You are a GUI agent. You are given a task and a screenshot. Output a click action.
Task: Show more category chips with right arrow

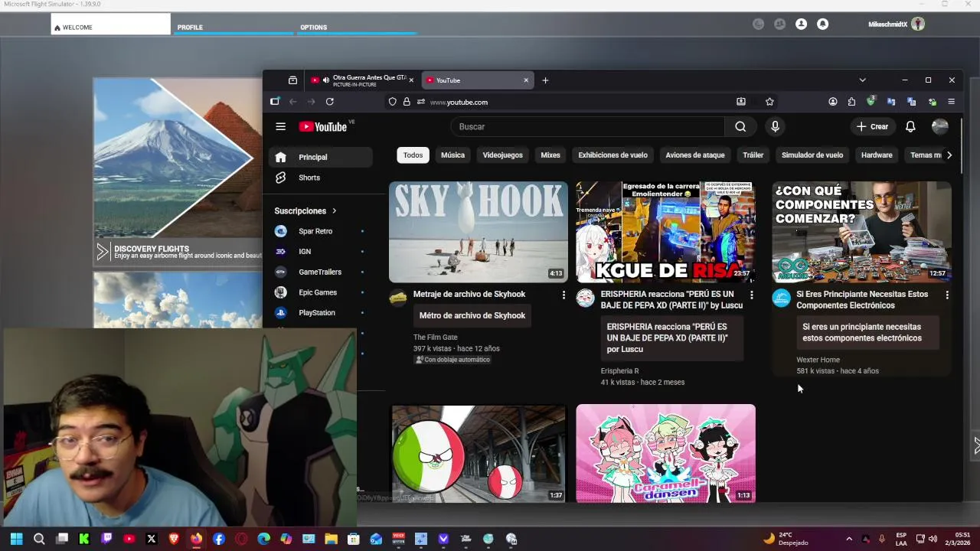tap(949, 155)
